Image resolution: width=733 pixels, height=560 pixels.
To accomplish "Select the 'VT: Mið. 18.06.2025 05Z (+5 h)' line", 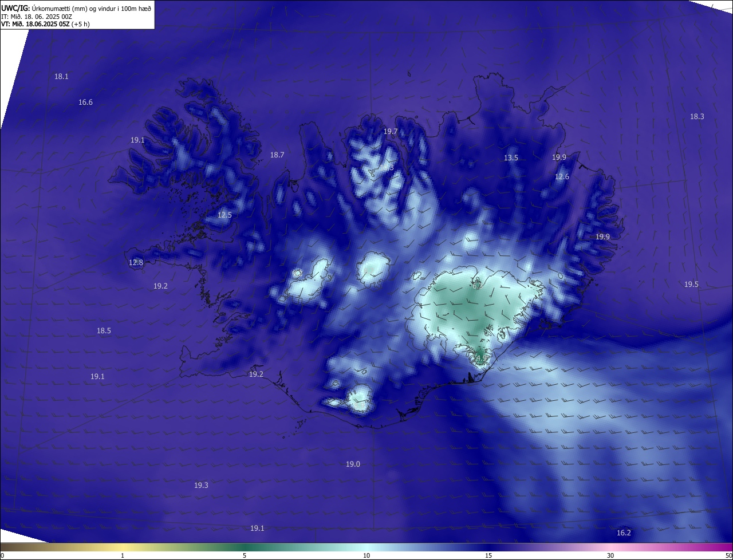I will (45, 24).
